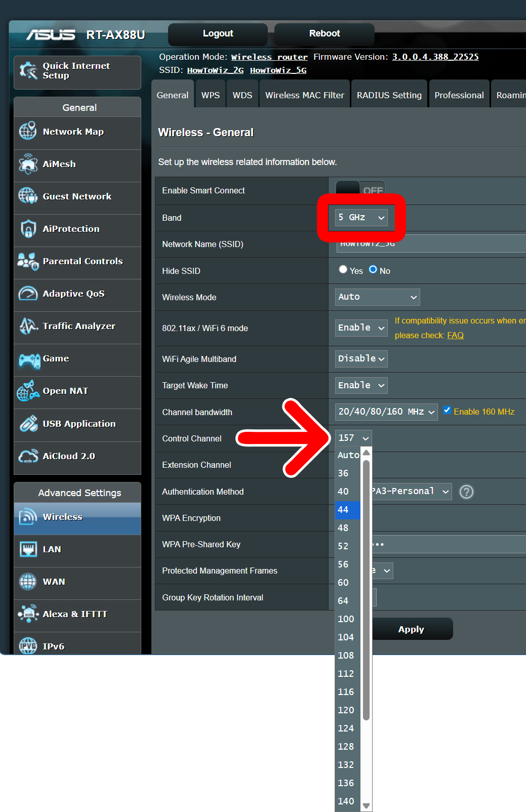Click the Traffic Analyzer icon
The width and height of the screenshot is (526, 812).
28,326
